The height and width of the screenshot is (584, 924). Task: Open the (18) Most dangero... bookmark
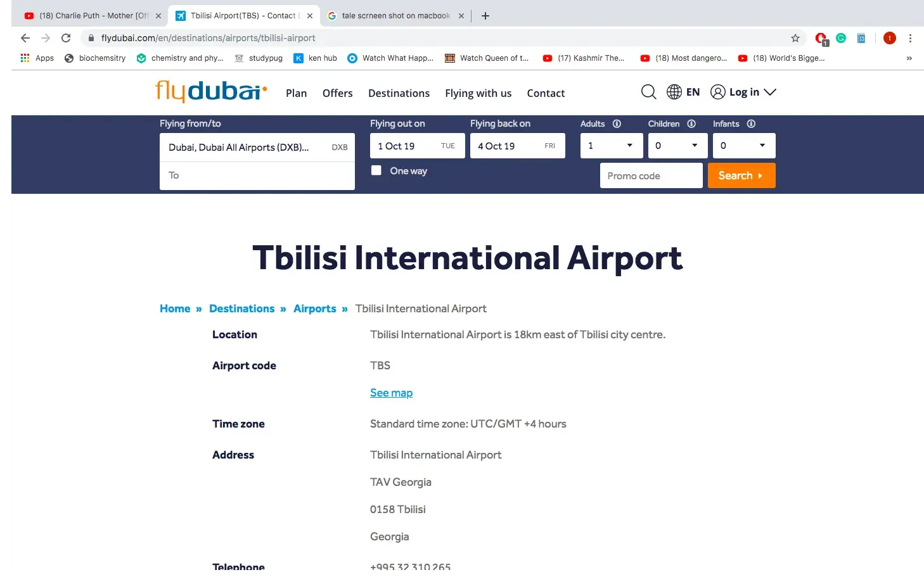coord(684,58)
